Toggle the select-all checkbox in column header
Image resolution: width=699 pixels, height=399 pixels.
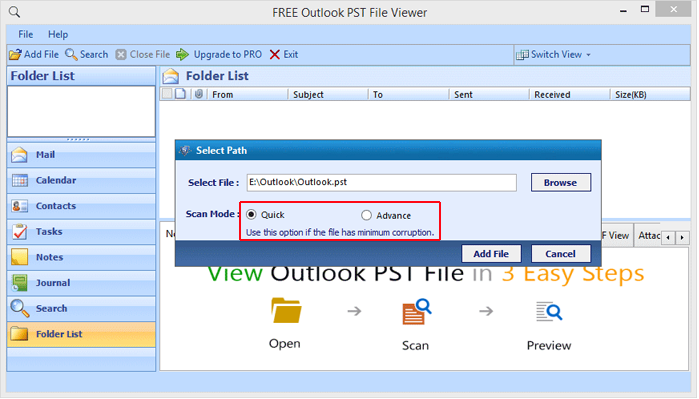pos(167,94)
